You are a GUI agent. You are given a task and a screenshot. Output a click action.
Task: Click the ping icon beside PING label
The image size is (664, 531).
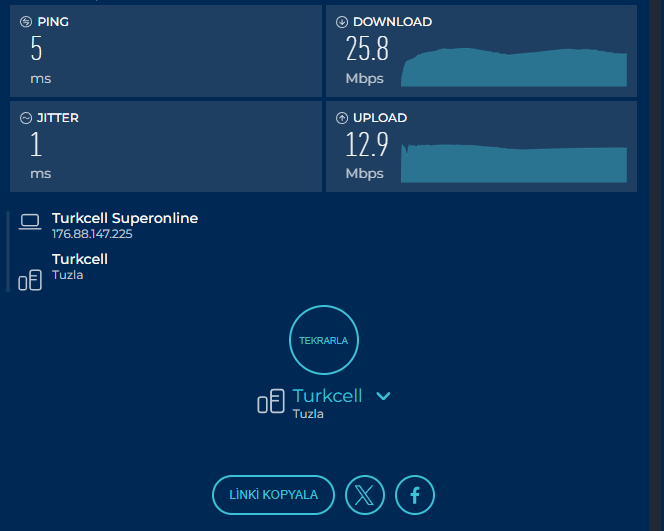26,22
